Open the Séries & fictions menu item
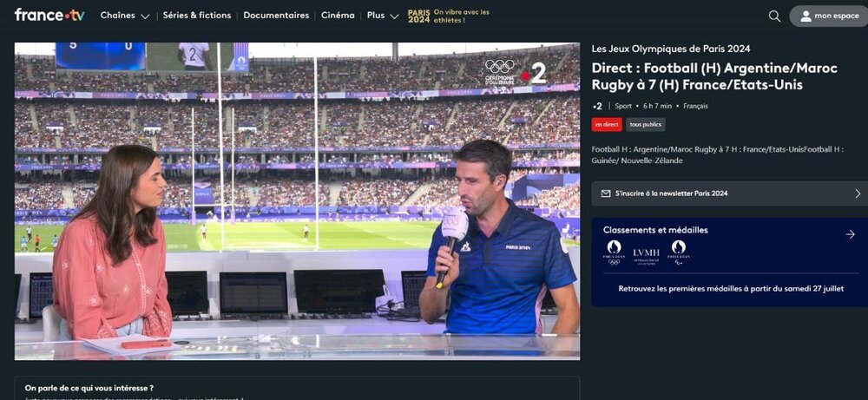This screenshot has width=868, height=400. point(197,16)
